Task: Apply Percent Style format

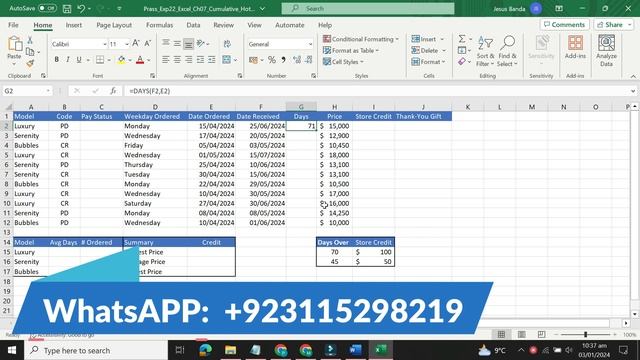Action: coord(271,60)
